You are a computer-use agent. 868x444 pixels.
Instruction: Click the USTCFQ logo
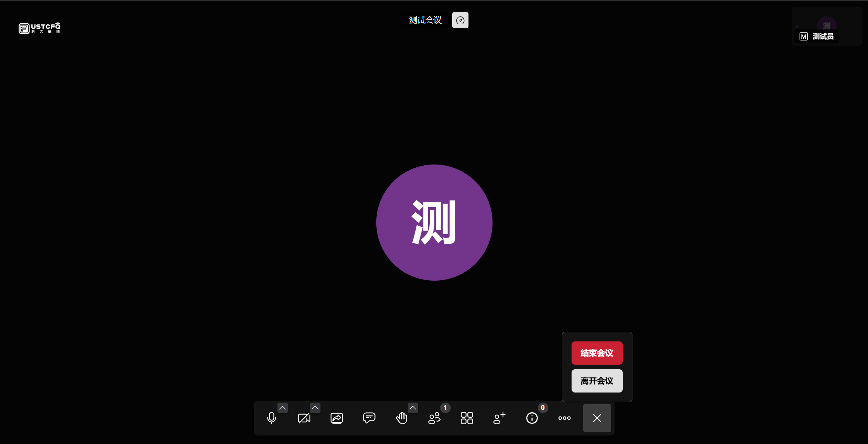coord(39,28)
